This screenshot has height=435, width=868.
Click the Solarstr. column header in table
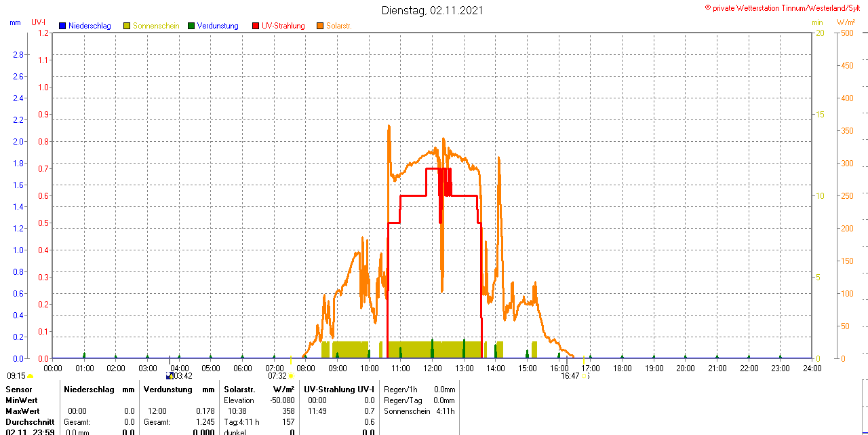coord(239,390)
